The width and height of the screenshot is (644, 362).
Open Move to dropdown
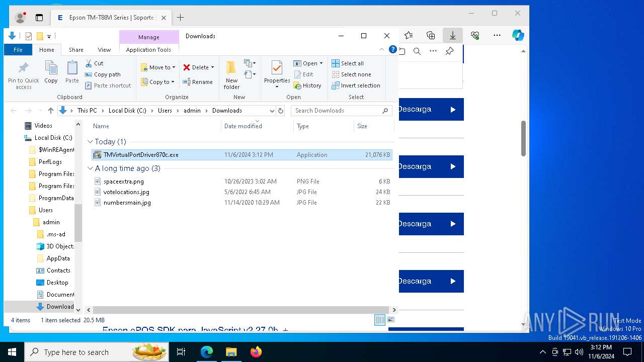[x=158, y=67]
